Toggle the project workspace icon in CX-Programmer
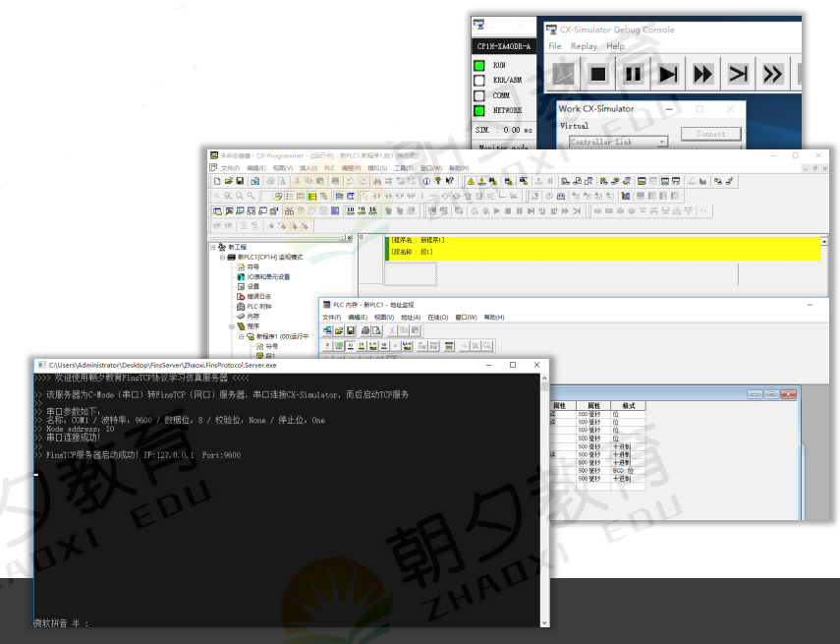The image size is (840, 644). pyautogui.click(x=217, y=210)
